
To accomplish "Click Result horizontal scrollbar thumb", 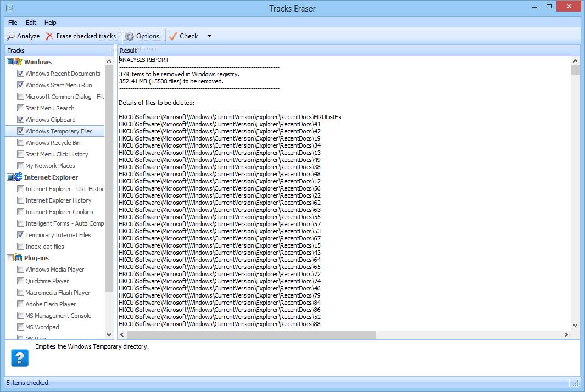I will coord(252,334).
